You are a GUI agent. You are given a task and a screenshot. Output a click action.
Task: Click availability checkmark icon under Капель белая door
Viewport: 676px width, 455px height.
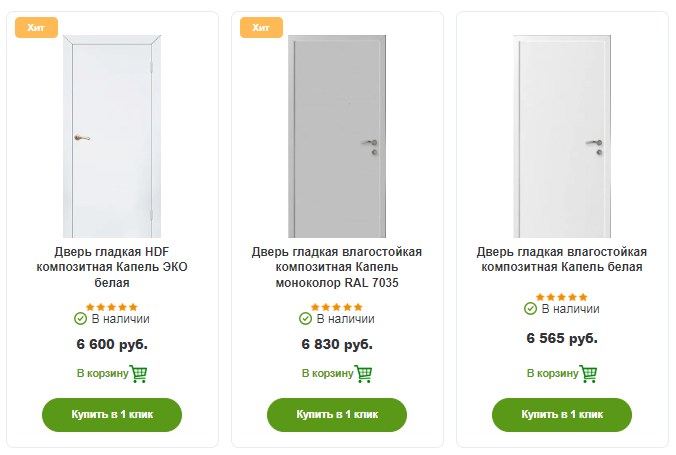point(531,309)
